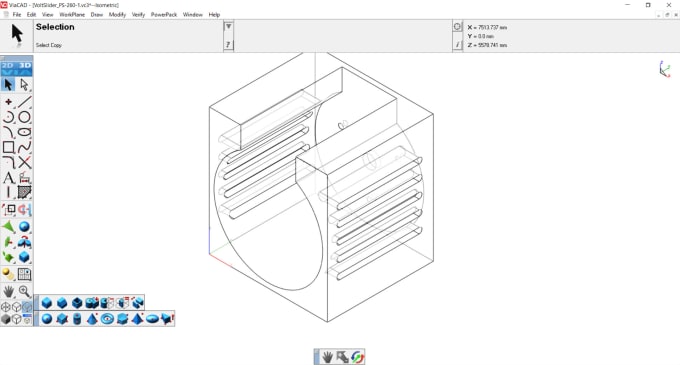The height and width of the screenshot is (365, 680).
Task: Click the X coordinate readout
Action: [x=487, y=27]
